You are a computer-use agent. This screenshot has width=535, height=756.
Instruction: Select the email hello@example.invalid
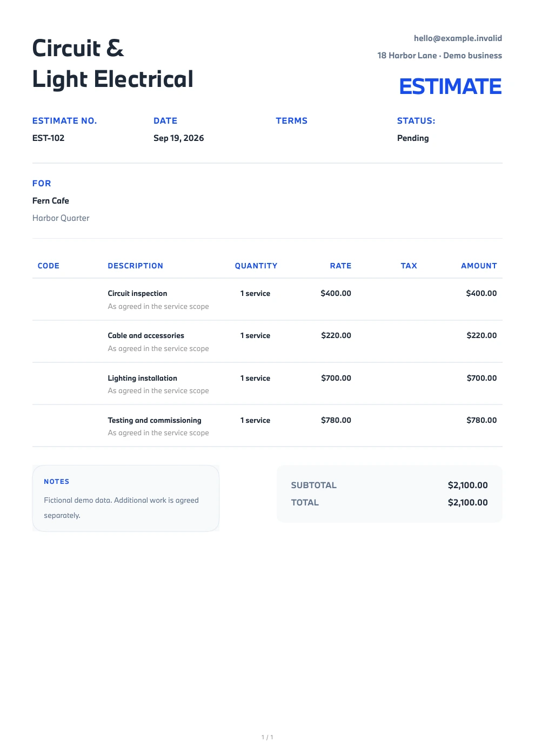pyautogui.click(x=458, y=38)
